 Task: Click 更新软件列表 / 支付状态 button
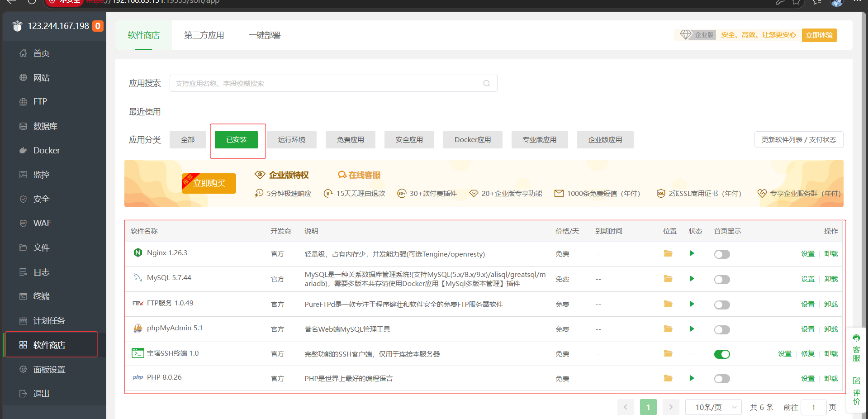(799, 139)
